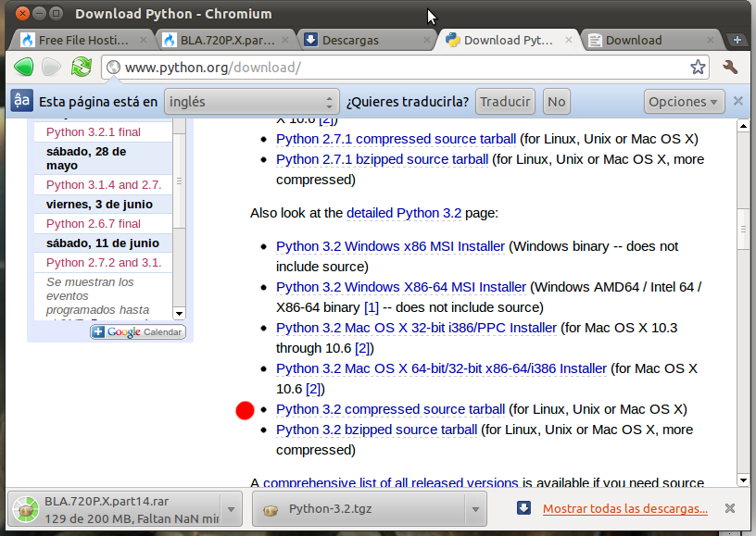Click the globe icon in the address bar
756x536 pixels.
(113, 67)
